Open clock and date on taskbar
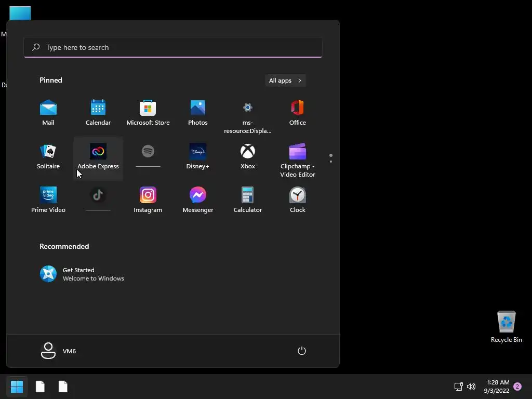This screenshot has height=399, width=532. [x=497, y=387]
